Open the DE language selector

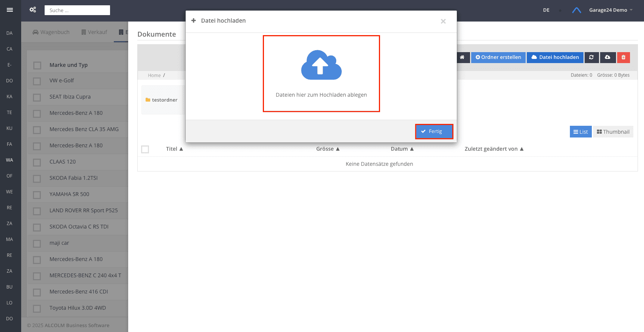click(546, 10)
